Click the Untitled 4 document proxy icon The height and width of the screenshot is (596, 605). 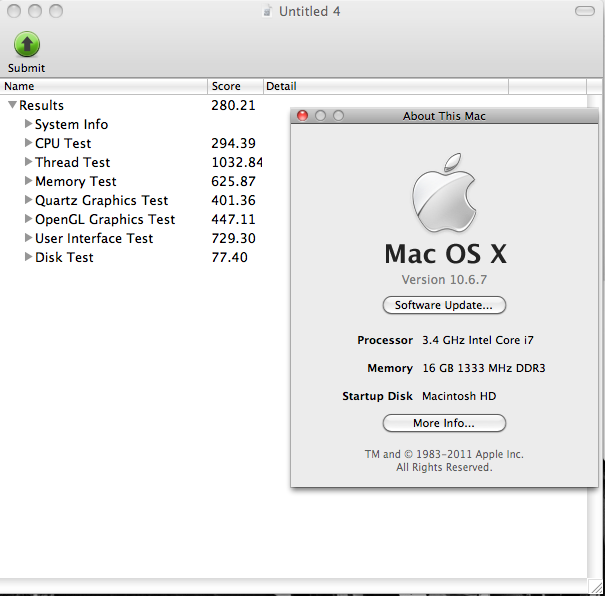click(267, 11)
